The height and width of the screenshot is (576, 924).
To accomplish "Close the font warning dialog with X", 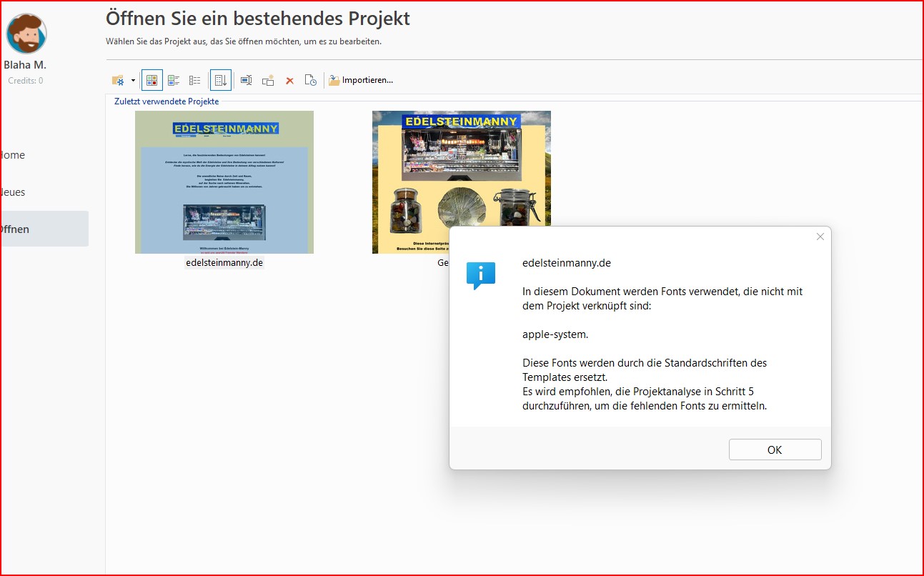I will coord(820,237).
